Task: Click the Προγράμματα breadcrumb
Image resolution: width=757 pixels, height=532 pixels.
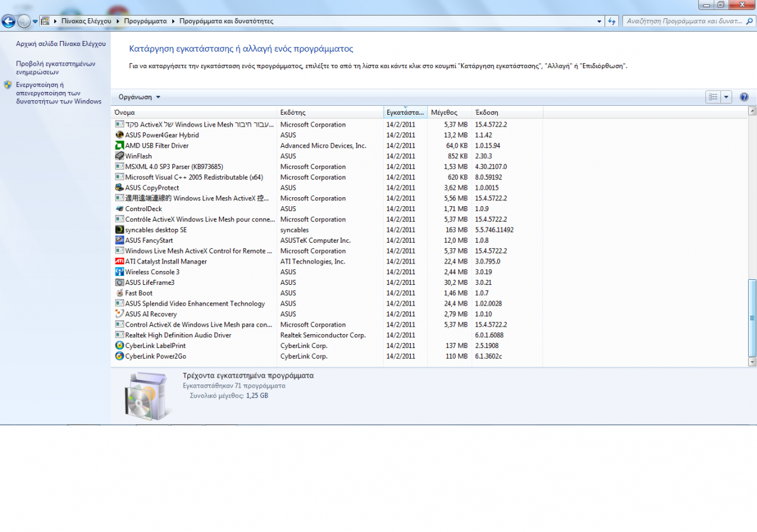Action: point(146,21)
